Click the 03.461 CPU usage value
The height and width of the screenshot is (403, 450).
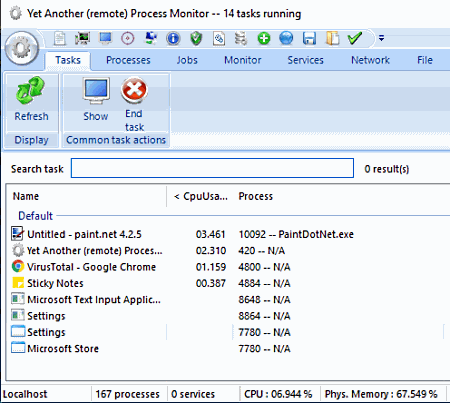(211, 234)
